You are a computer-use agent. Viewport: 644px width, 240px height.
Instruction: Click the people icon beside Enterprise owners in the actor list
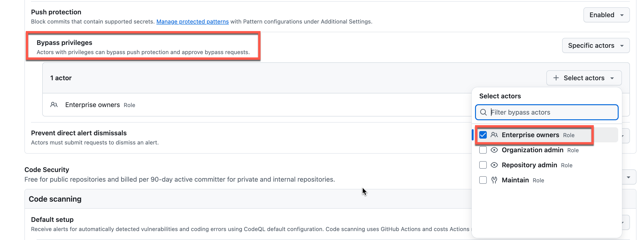pyautogui.click(x=54, y=105)
